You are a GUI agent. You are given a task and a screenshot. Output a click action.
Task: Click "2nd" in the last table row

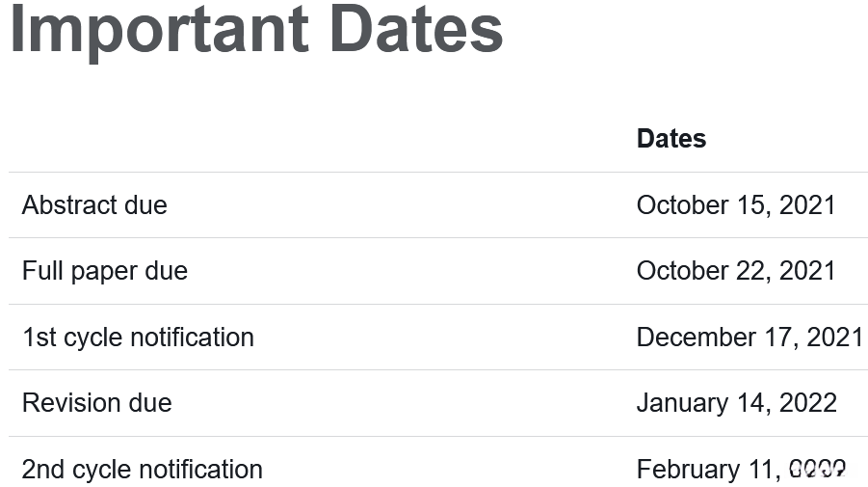coord(42,470)
